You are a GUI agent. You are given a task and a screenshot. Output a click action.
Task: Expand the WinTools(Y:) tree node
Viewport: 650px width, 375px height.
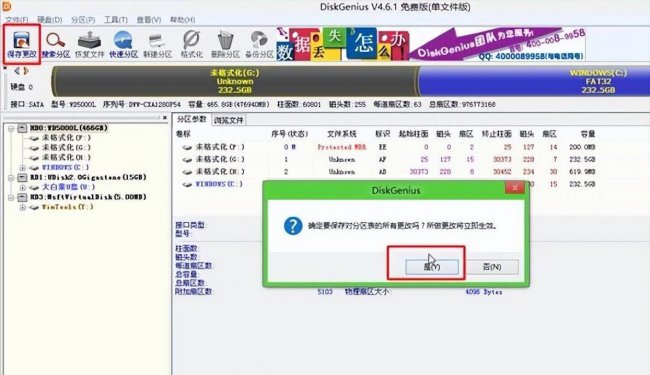22,207
